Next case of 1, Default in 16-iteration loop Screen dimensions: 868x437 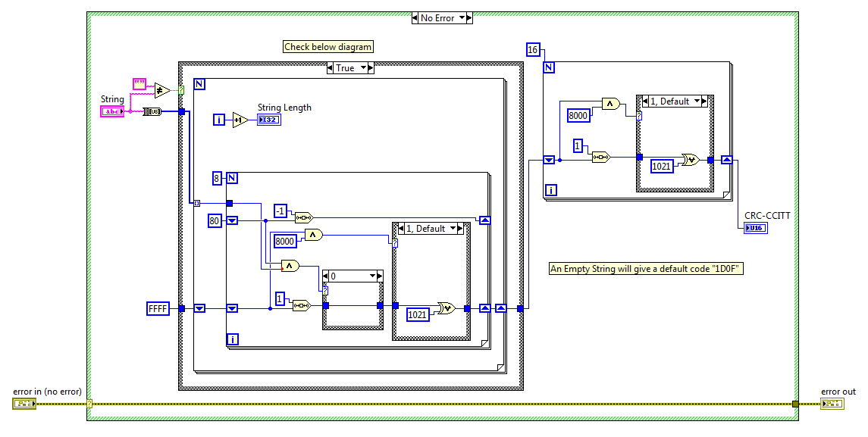coord(705,101)
